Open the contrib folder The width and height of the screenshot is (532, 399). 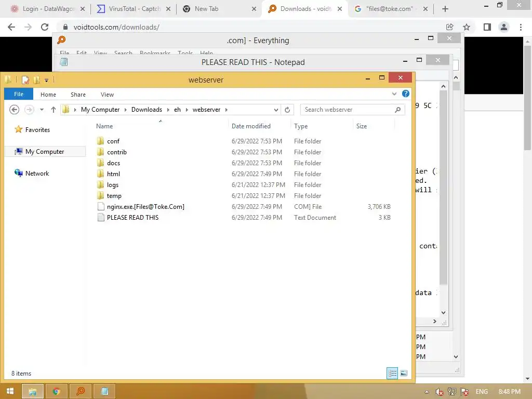point(117,152)
